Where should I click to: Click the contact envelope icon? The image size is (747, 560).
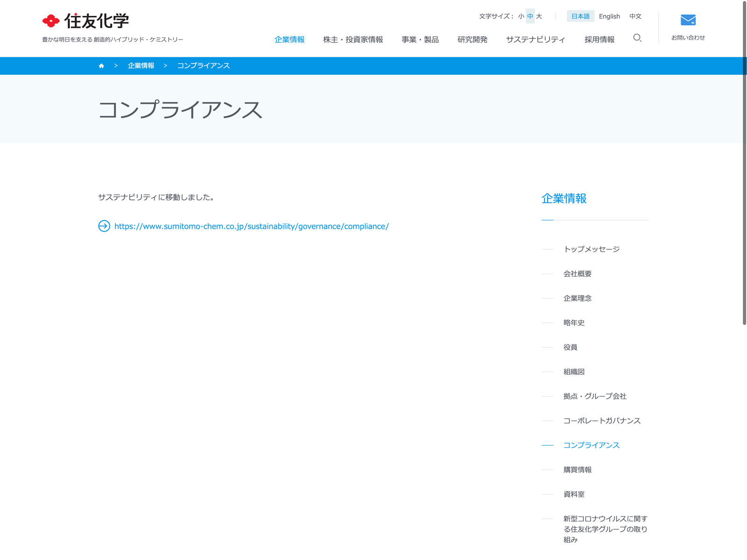point(688,20)
